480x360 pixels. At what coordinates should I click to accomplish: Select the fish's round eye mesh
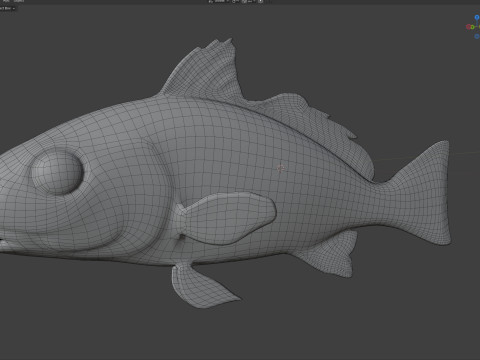click(57, 172)
